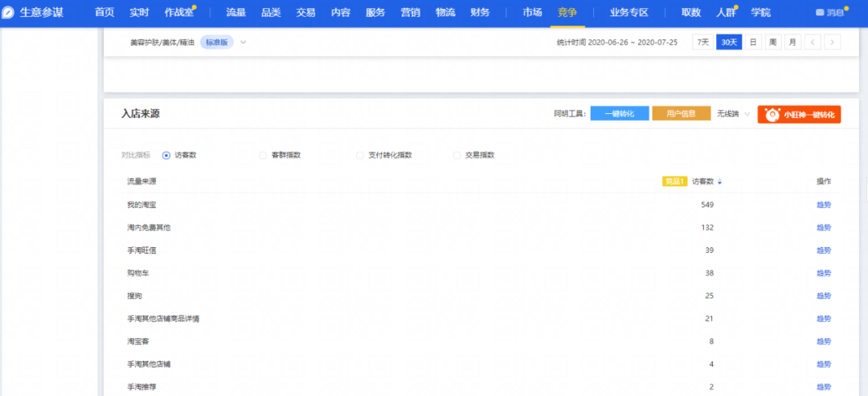This screenshot has height=396, width=868.
Task: Click the 手淘旺信 row label
Action: tap(141, 251)
